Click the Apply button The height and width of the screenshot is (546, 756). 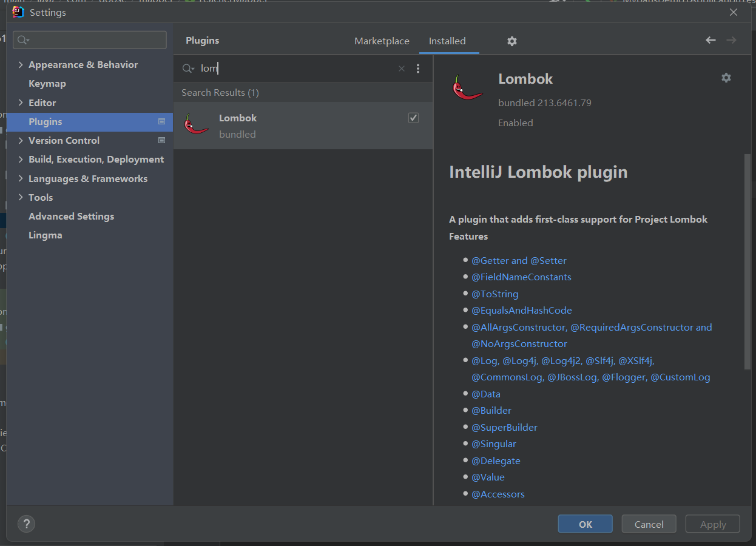click(x=712, y=524)
